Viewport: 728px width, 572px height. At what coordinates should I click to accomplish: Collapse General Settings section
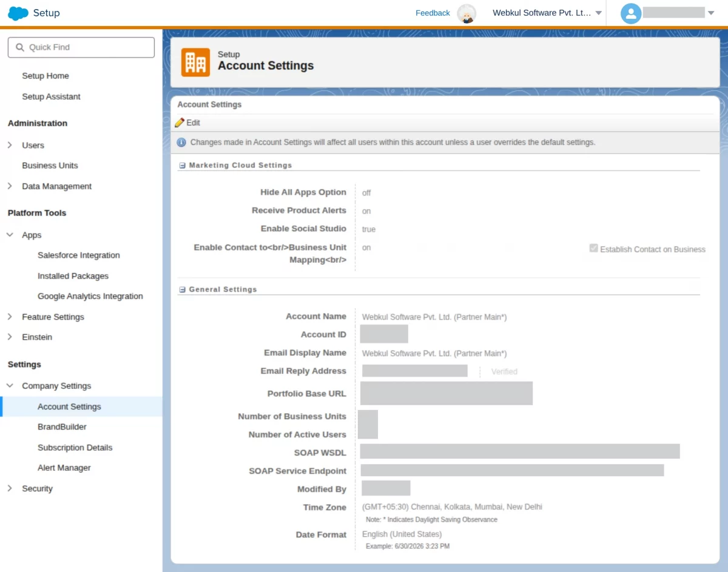[182, 290]
